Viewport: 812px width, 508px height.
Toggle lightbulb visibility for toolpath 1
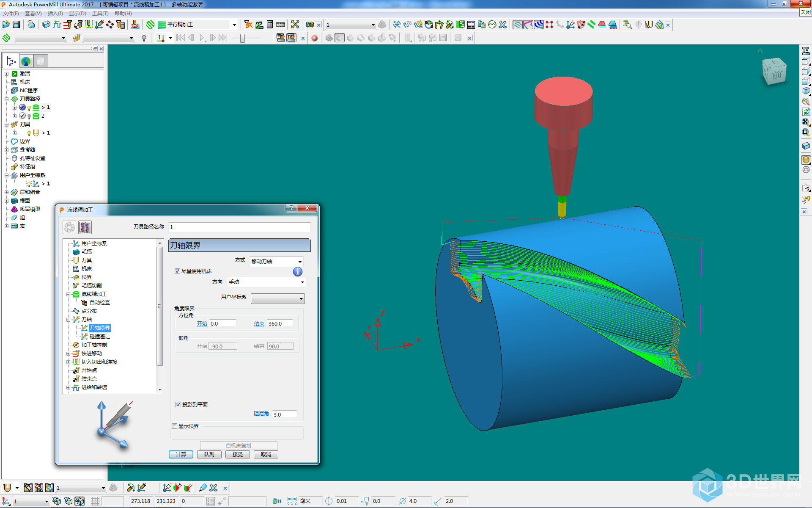pyautogui.click(x=29, y=108)
